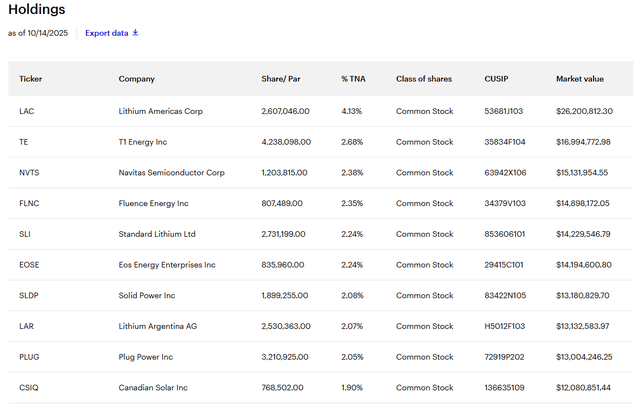Select the Navitas Semiconductor Corp cell
This screenshot has width=640, height=411.
[x=172, y=173]
